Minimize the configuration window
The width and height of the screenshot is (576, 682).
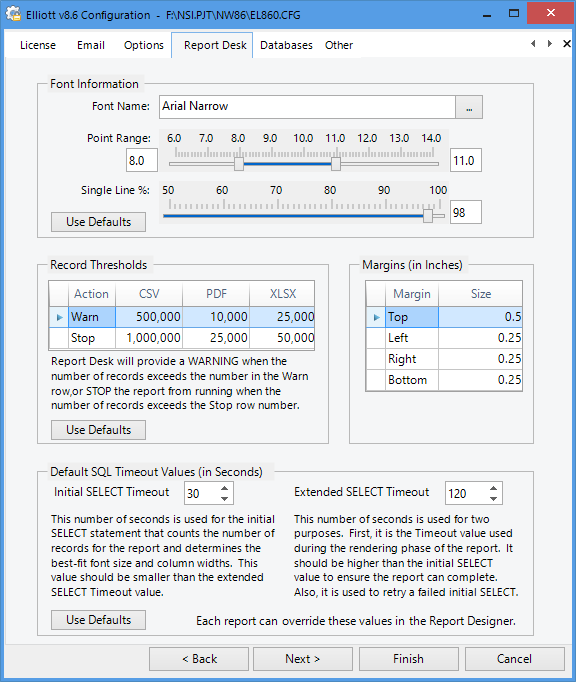click(487, 14)
